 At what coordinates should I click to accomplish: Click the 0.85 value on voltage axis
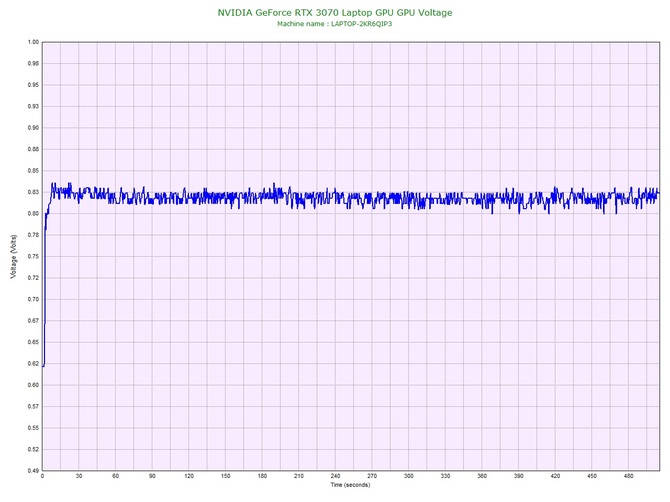pos(33,171)
